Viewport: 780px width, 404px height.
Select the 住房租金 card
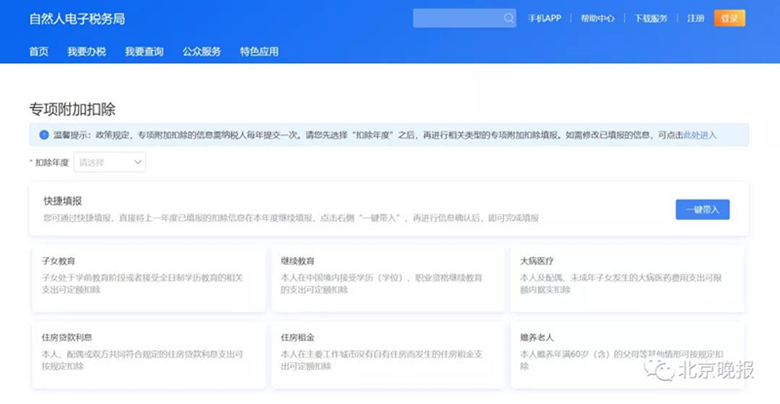pos(388,355)
